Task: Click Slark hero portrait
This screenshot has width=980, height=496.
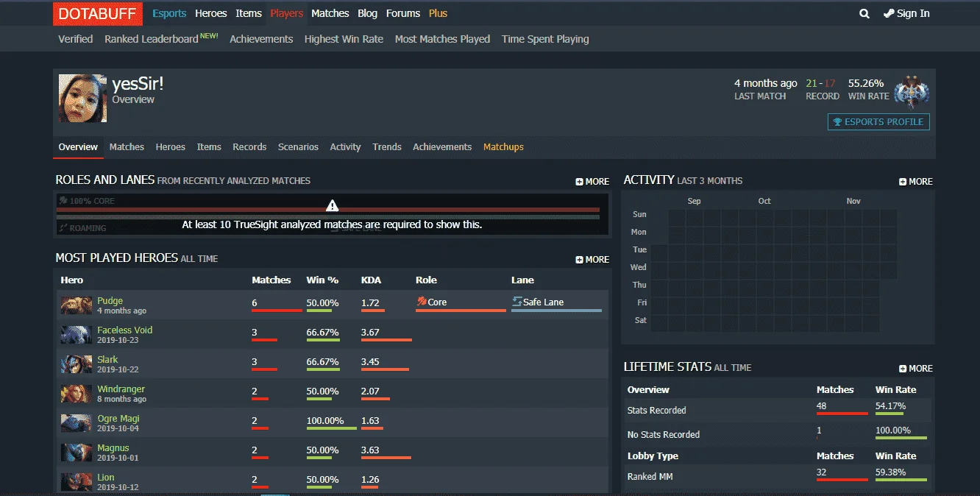Action: coord(77,364)
